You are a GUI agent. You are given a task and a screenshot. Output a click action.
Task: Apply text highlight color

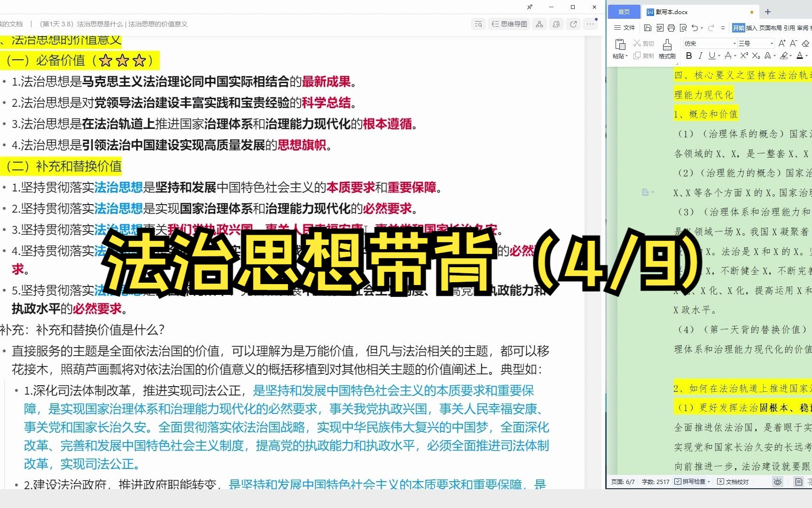783,56
